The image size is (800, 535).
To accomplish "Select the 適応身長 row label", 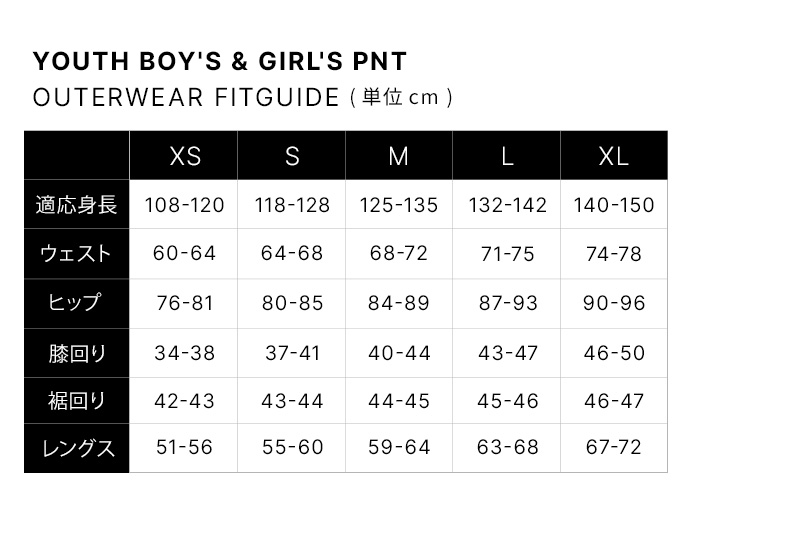I will (77, 205).
